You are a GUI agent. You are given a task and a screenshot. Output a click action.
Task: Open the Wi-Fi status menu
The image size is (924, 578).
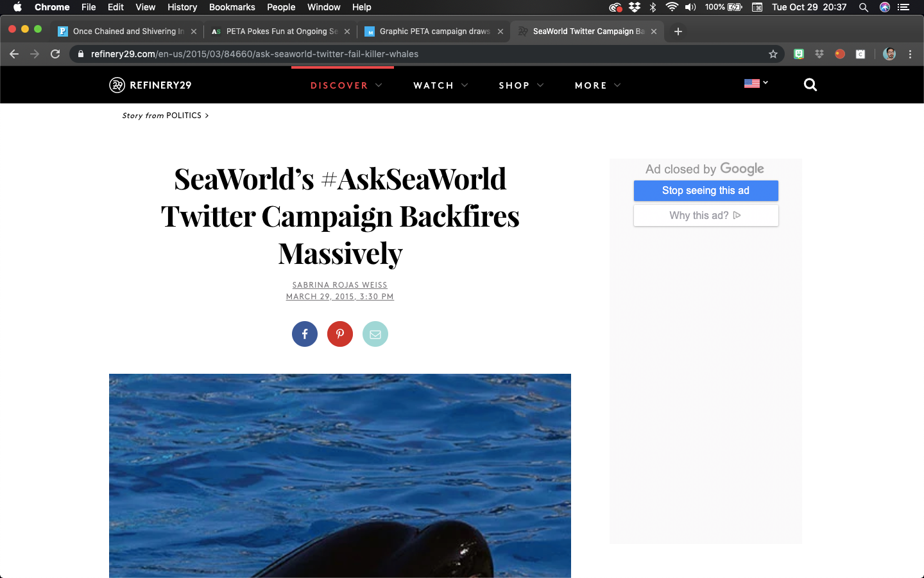click(672, 7)
